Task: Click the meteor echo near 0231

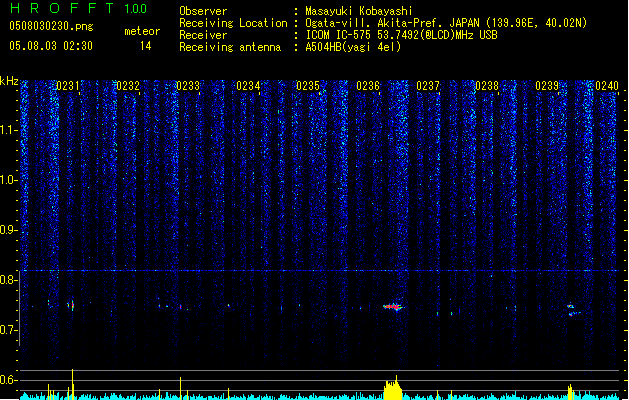Action: [x=71, y=305]
